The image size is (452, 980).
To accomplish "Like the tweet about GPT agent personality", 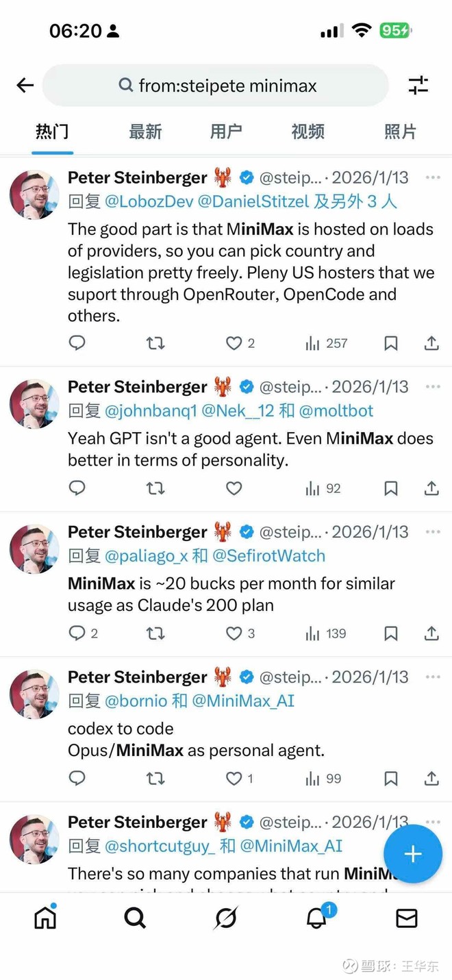I will tap(234, 488).
